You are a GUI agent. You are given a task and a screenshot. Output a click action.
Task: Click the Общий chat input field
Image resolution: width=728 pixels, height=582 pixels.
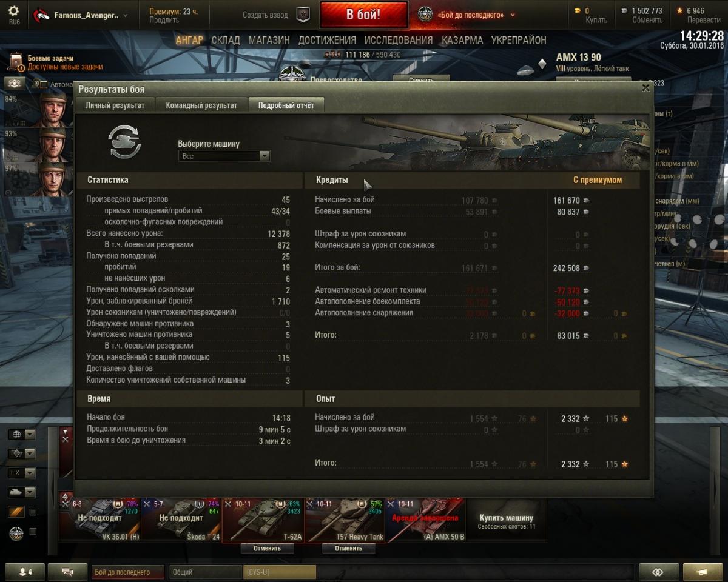[206, 572]
